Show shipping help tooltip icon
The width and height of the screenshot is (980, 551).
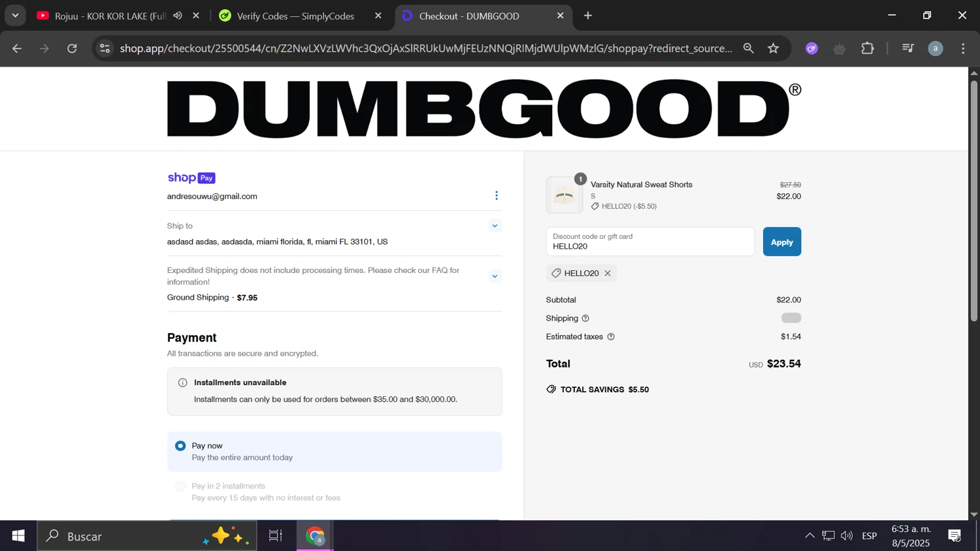pyautogui.click(x=585, y=319)
